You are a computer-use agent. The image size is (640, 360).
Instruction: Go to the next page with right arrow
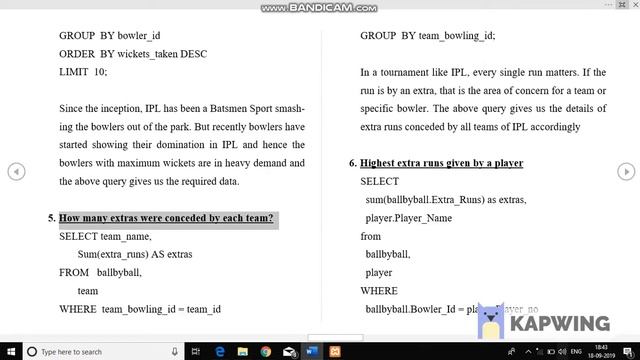tap(626, 171)
